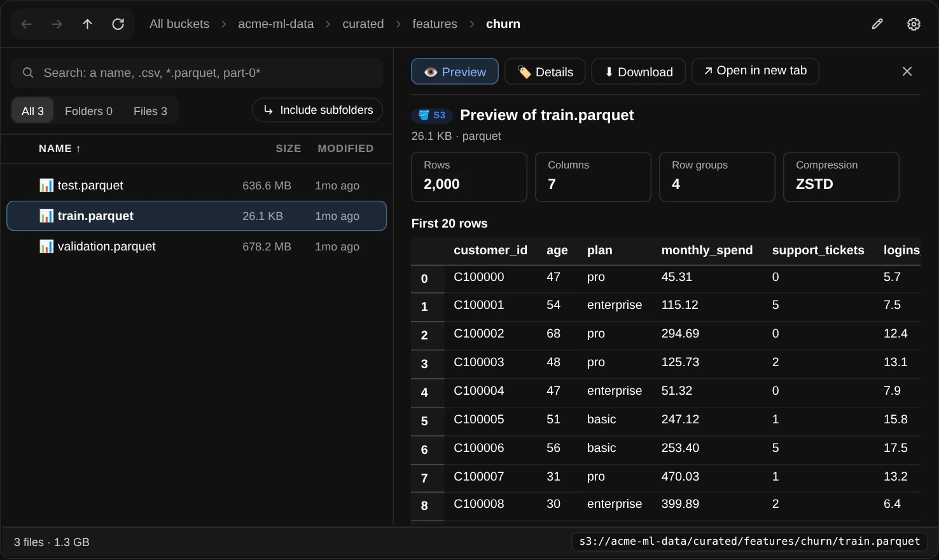Go forward with the right arrow icon
Screen dimensions: 939x560
[57, 24]
